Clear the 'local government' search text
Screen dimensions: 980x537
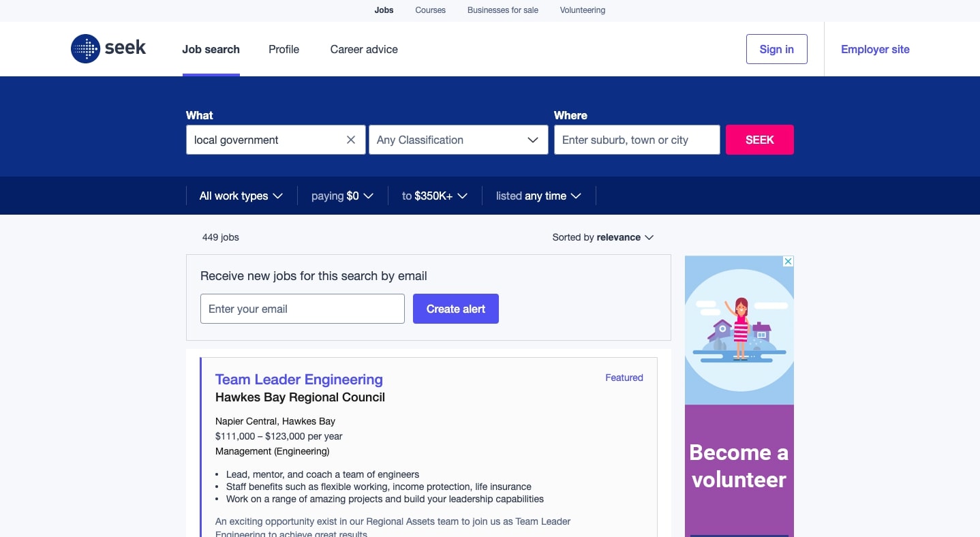coord(351,140)
